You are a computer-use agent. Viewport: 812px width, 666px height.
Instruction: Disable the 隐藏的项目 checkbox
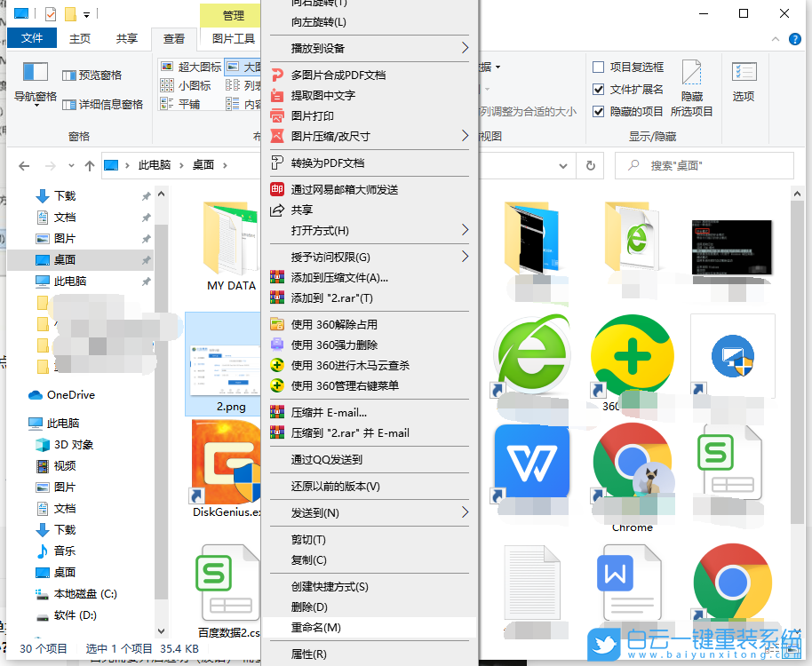599,111
